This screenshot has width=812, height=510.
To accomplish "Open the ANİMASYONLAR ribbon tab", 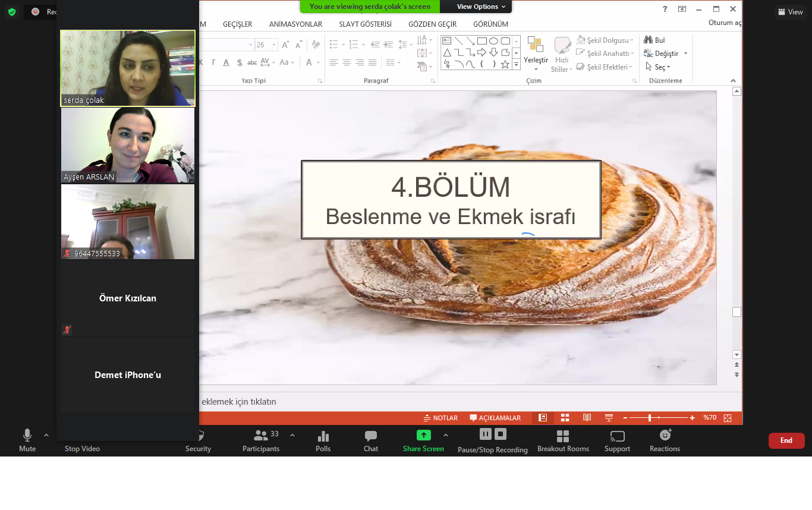I will click(295, 24).
